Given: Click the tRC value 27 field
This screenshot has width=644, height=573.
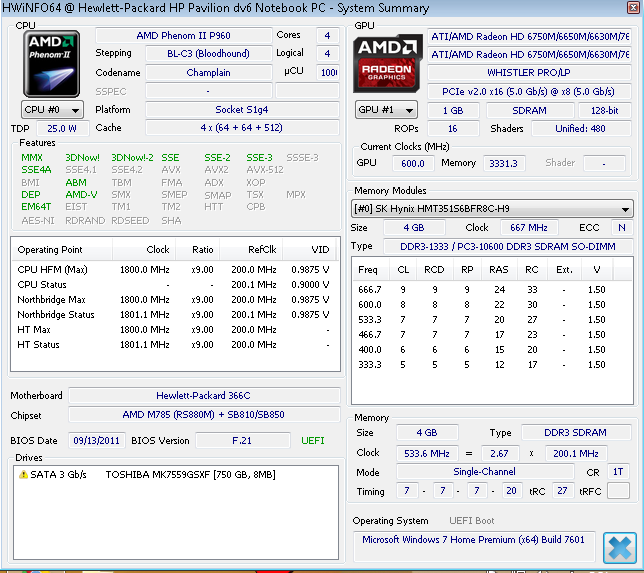Looking at the screenshot, I should (x=562, y=491).
